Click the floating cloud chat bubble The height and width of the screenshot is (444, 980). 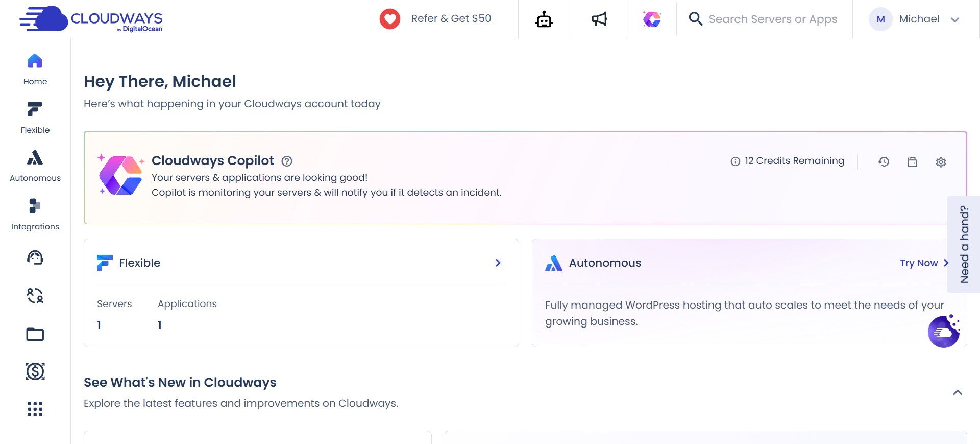click(x=944, y=331)
